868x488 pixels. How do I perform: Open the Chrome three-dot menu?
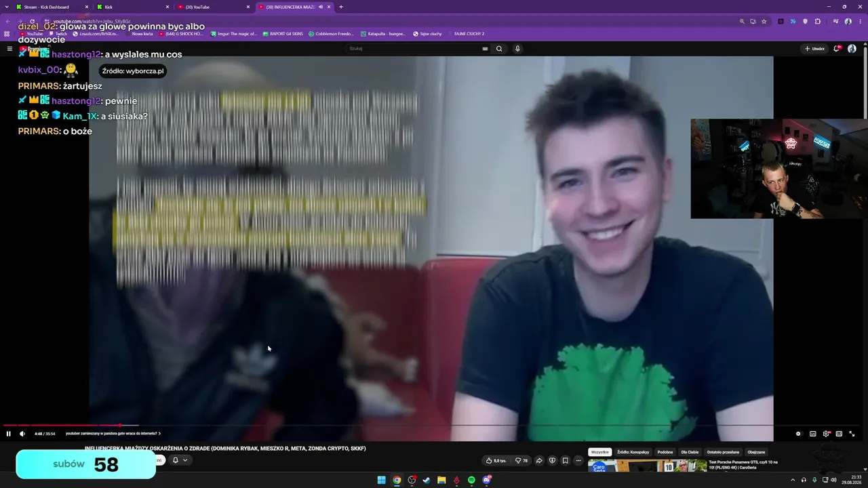[x=860, y=21]
